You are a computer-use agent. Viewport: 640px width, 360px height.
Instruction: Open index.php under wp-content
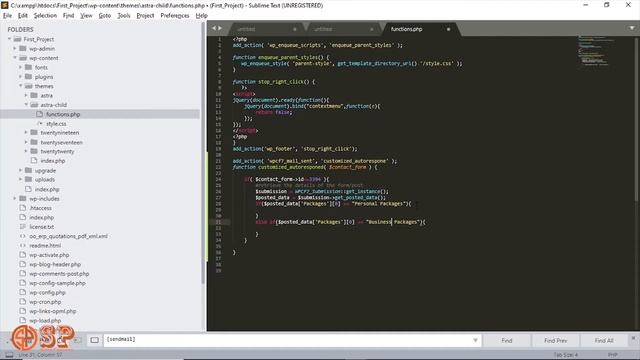pyautogui.click(x=47, y=189)
